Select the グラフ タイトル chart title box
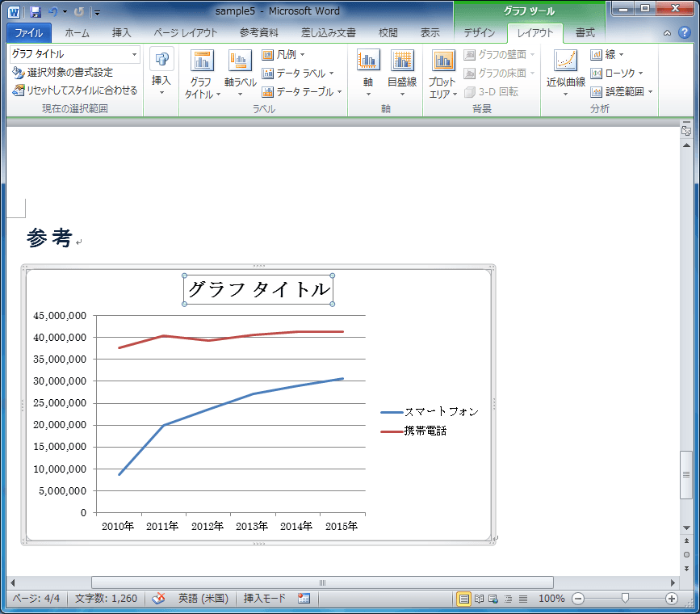The image size is (700, 614). coord(258,289)
